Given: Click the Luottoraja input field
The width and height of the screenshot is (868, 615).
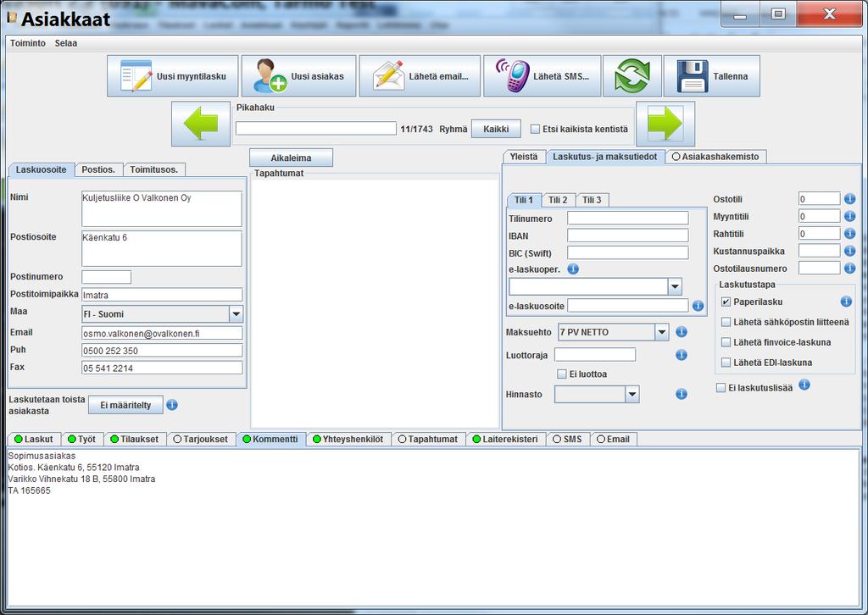Looking at the screenshot, I should pyautogui.click(x=595, y=355).
